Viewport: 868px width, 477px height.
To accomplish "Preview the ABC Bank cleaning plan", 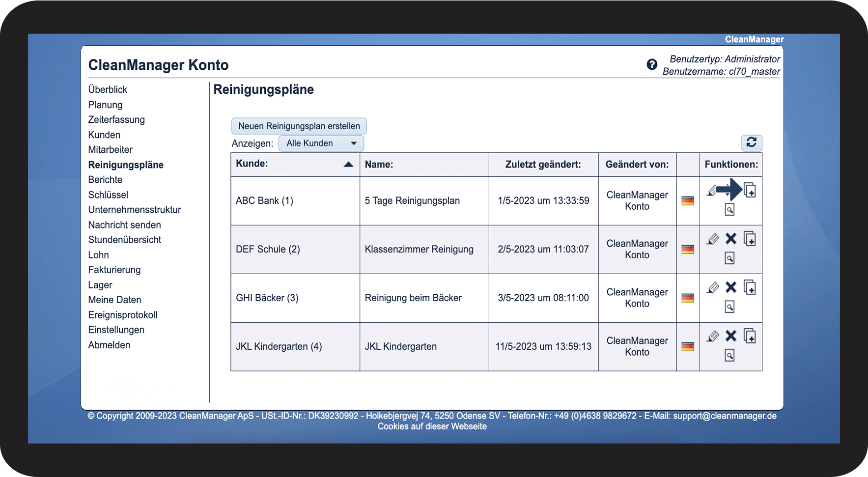I will (x=729, y=210).
